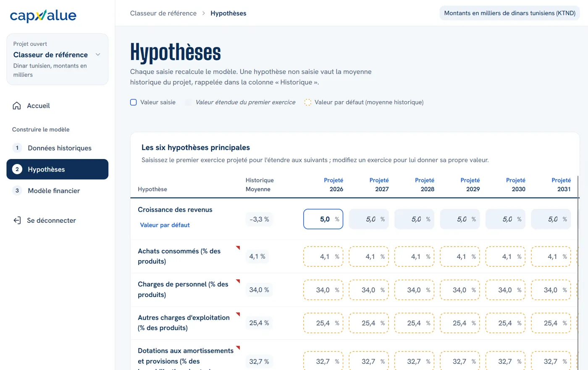Edit Achats consommés 2031 field
Viewport: 588px width, 370px height.
pyautogui.click(x=551, y=256)
